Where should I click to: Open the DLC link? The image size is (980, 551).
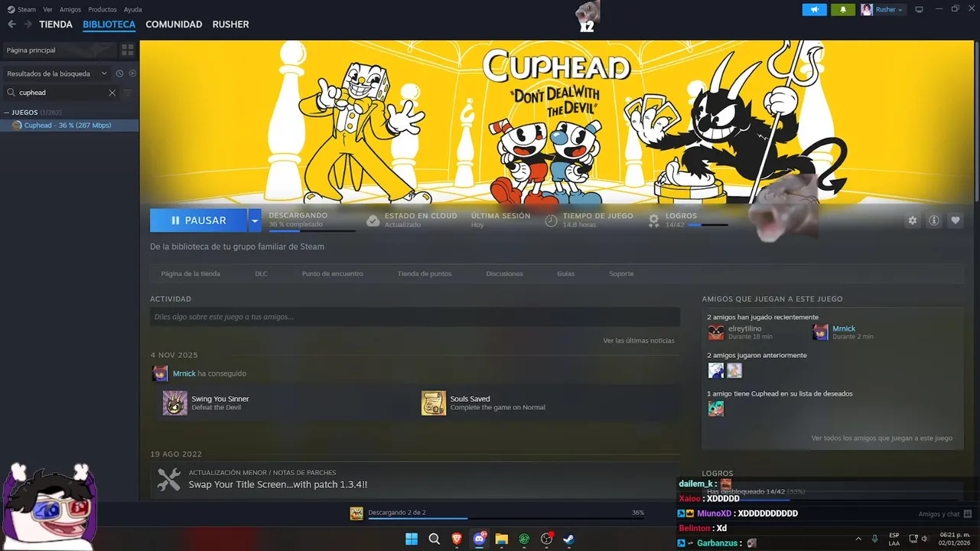coord(261,274)
